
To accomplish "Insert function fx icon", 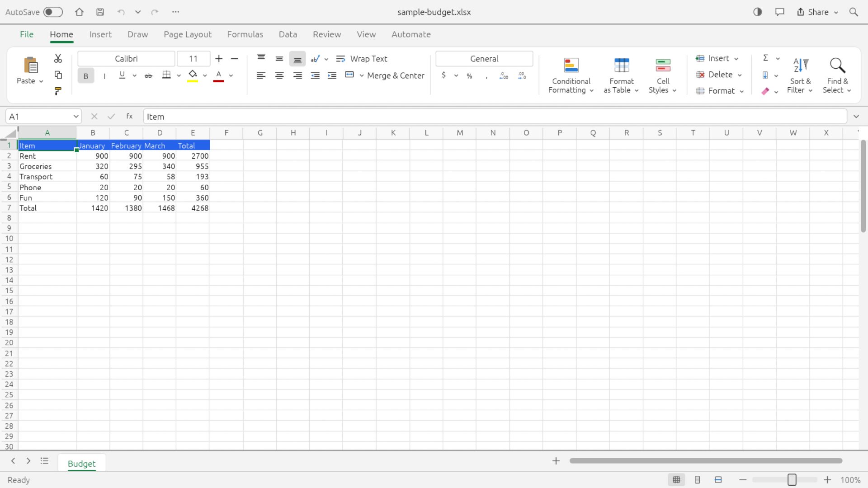I will pos(129,116).
